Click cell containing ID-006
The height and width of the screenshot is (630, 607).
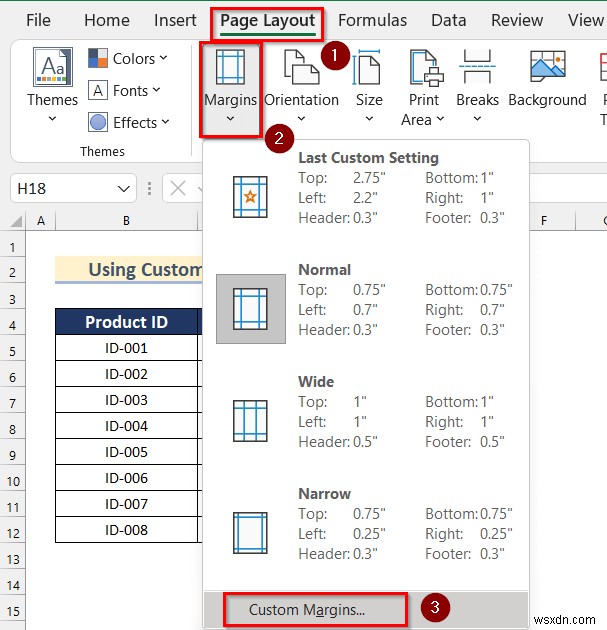[126, 478]
